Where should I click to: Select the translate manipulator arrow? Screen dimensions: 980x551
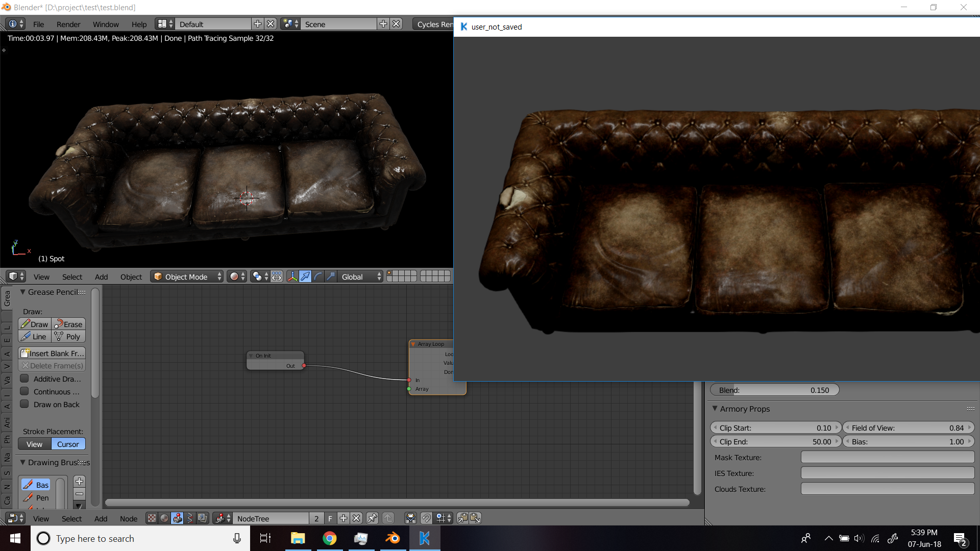click(305, 277)
